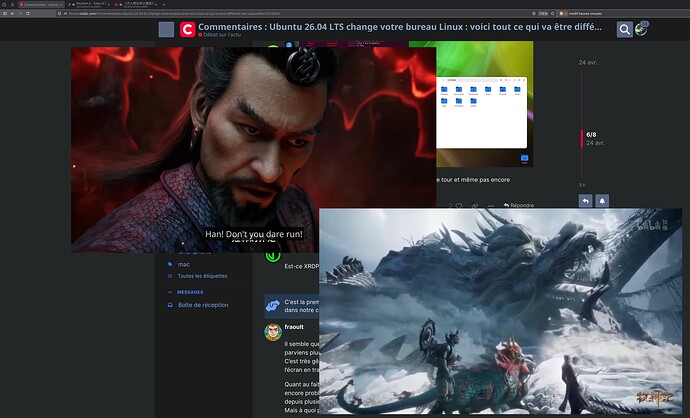The width and height of the screenshot is (690, 418).
Task: Click the browser reload button
Action: point(28,14)
